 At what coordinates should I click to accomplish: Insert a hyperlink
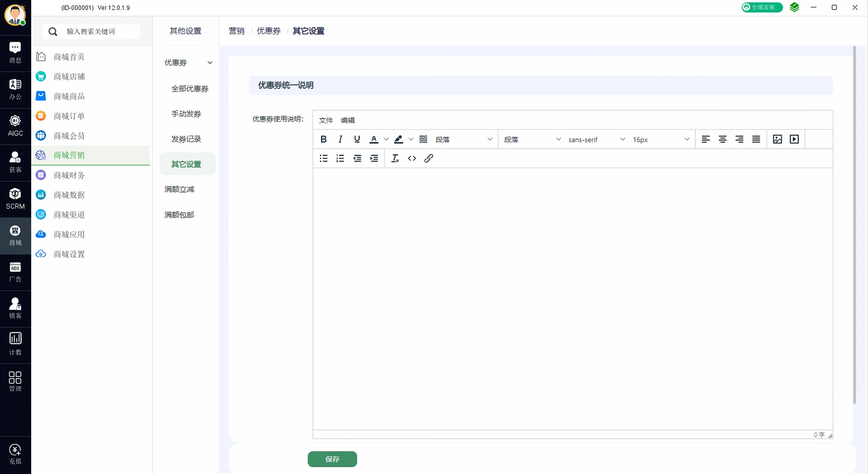[x=428, y=159]
